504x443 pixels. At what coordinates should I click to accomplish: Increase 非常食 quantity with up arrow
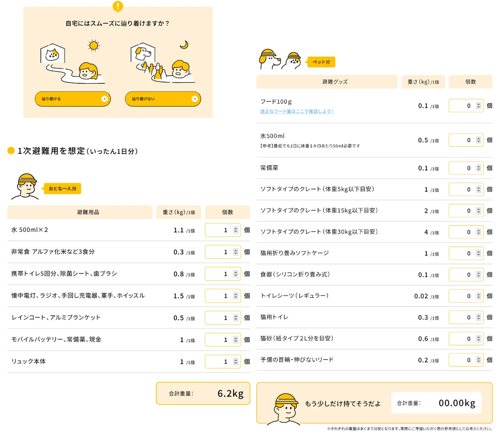236,250
